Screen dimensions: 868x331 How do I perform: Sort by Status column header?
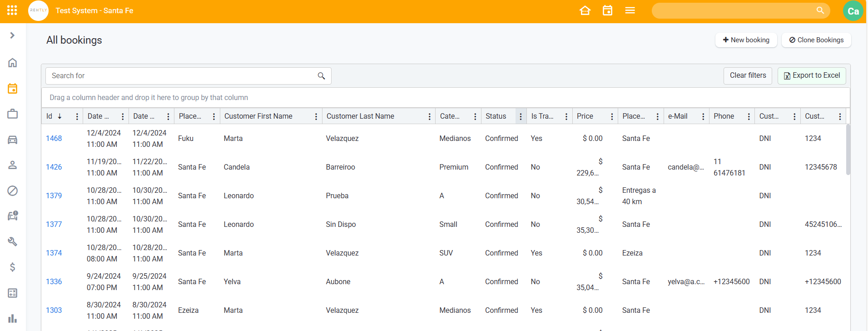click(496, 116)
